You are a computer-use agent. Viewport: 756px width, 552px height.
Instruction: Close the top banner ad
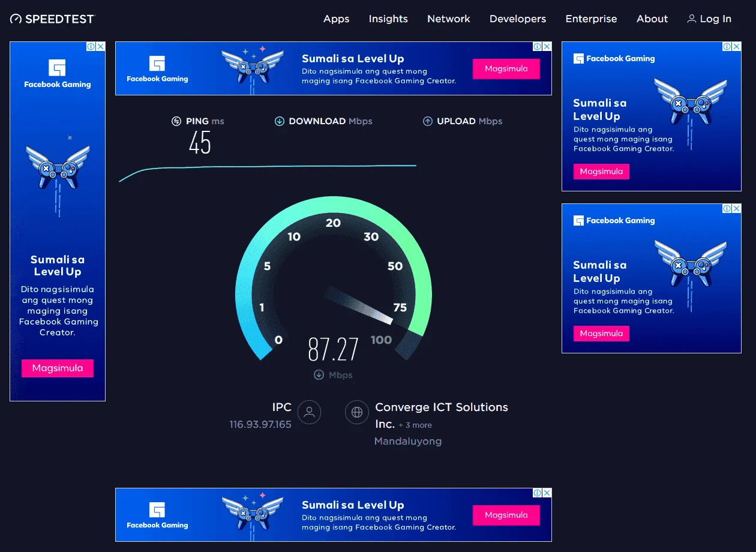pyautogui.click(x=547, y=47)
